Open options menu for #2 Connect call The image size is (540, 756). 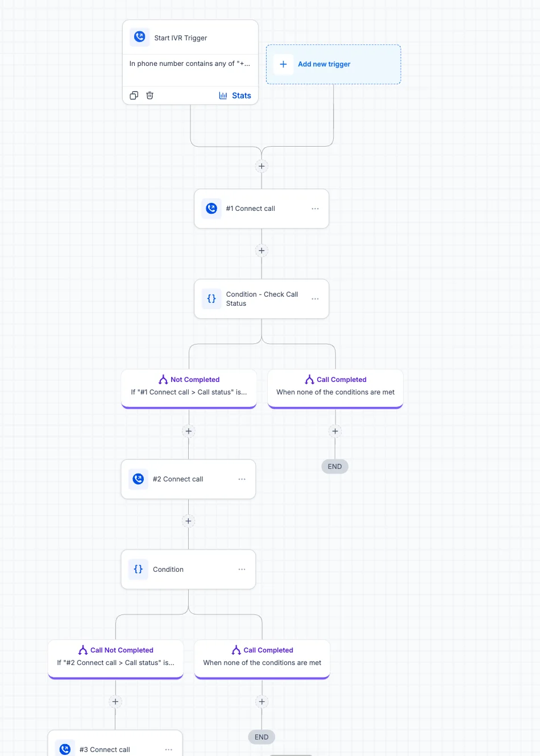tap(242, 479)
